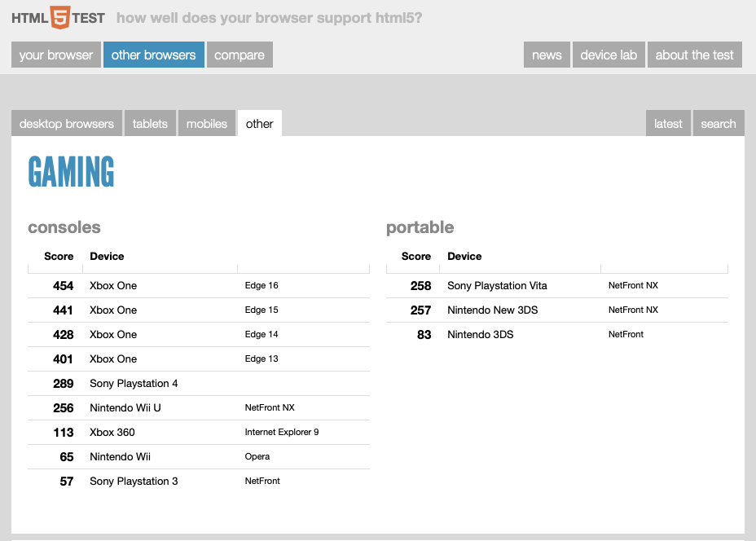This screenshot has height=541, width=756.
Task: Open the search tab
Action: pos(719,124)
